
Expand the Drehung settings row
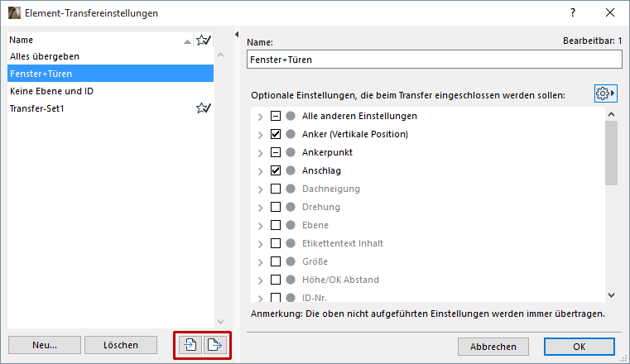point(261,207)
